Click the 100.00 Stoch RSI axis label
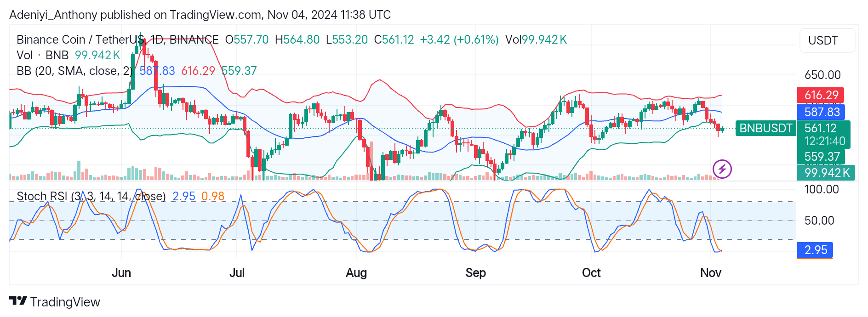Viewport: 868px width, 317px height. pos(822,189)
